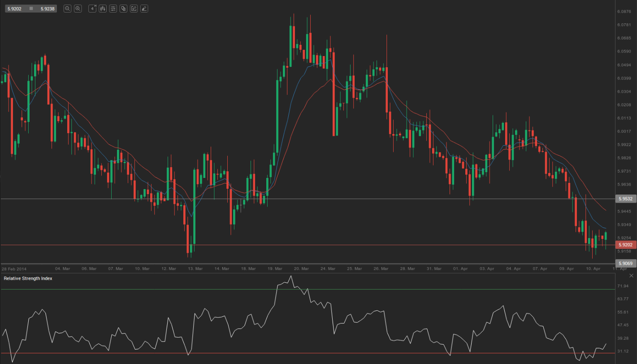Open the 4H timeframe selector

click(92, 9)
